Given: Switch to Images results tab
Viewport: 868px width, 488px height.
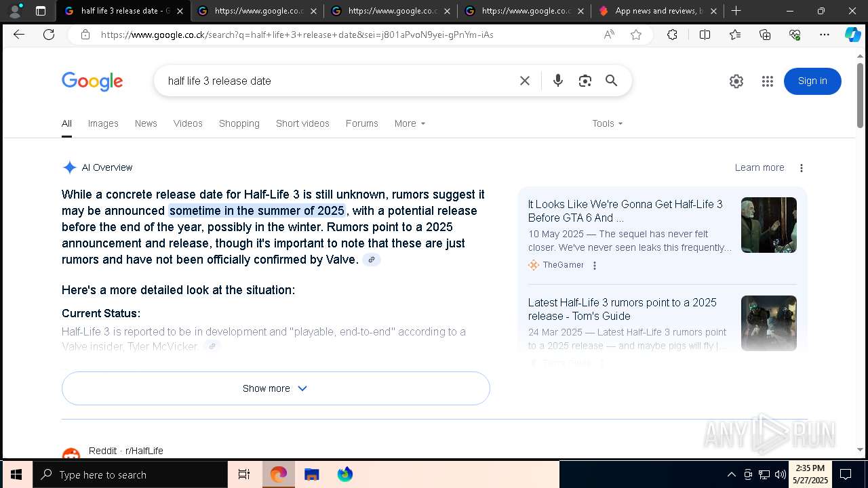Looking at the screenshot, I should click(103, 123).
